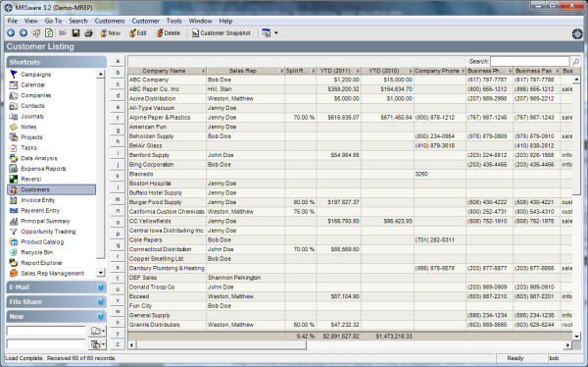Open the Customers menu
Viewport: 588px width, 367px height.
tap(110, 21)
